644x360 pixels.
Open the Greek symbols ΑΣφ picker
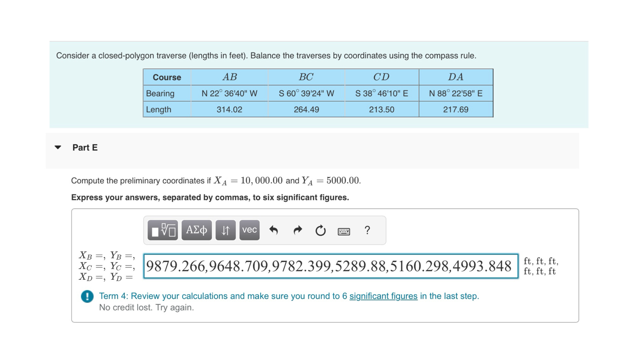(x=196, y=230)
